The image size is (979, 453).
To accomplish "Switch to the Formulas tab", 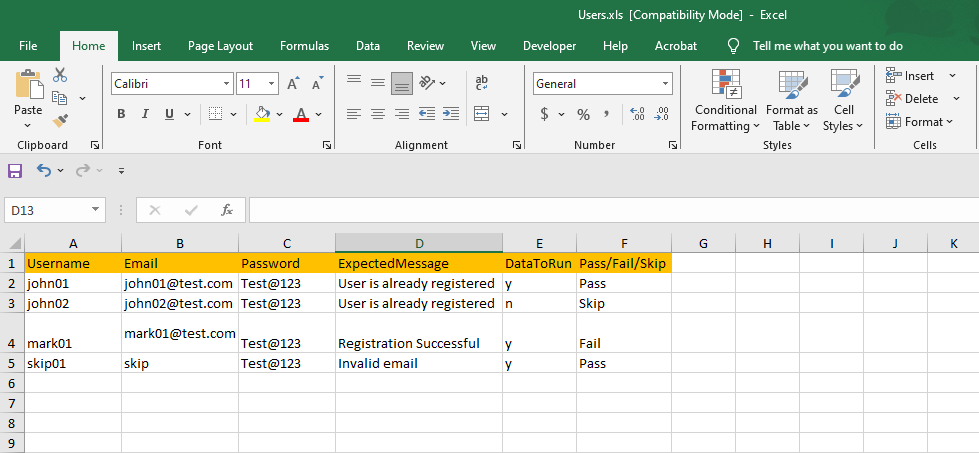I will click(x=304, y=46).
